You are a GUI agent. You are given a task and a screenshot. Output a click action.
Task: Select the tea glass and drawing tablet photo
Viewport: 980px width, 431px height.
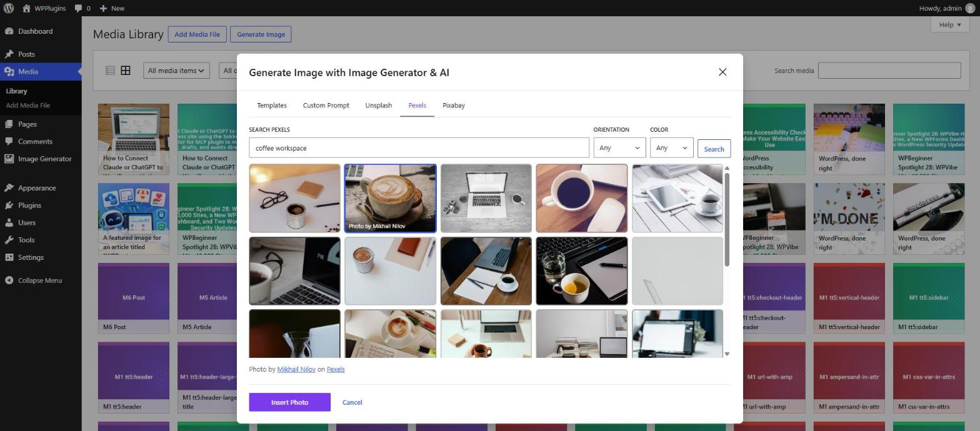(x=581, y=271)
